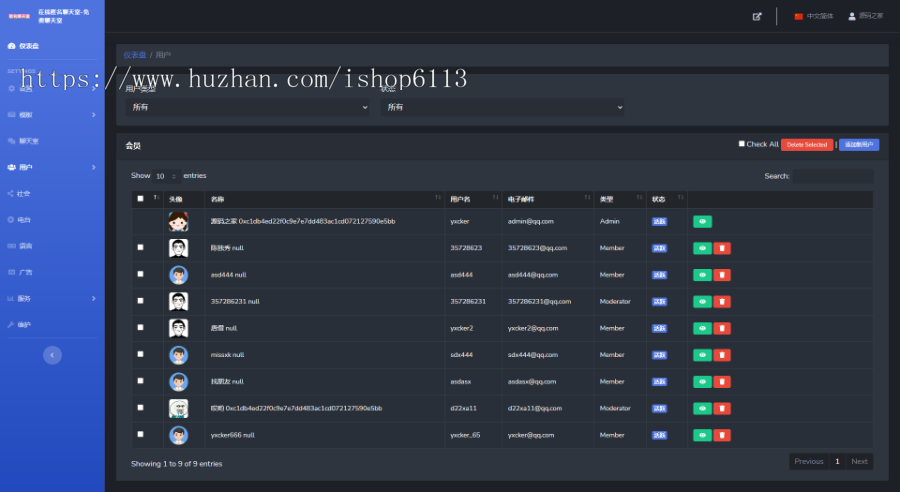Viewport: 900px width, 492px height.
Task: Click the avatar in the d22xa11 row
Action: pyautogui.click(x=179, y=408)
